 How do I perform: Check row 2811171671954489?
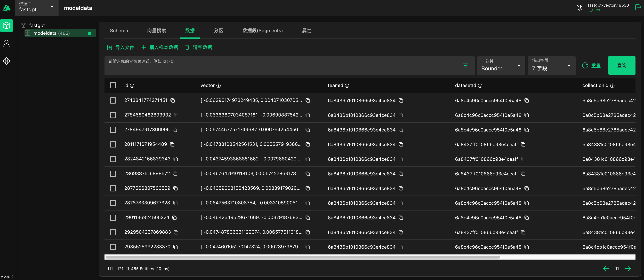113,144
